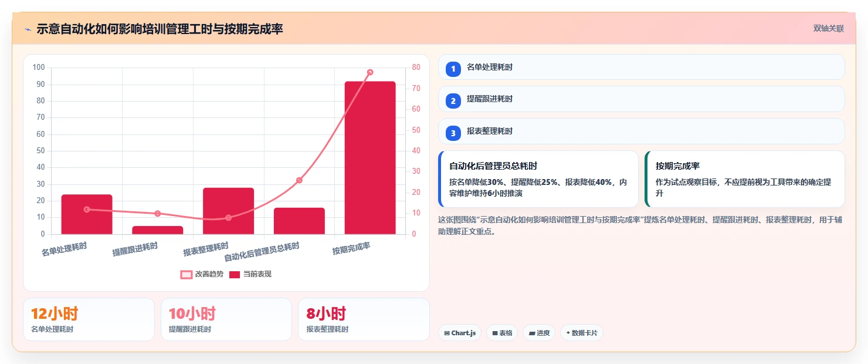Click the lightning icon beside the title
Image resolution: width=868 pixels, height=364 pixels.
pyautogui.click(x=28, y=29)
